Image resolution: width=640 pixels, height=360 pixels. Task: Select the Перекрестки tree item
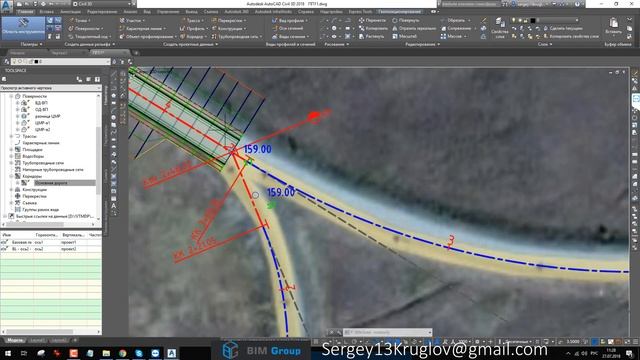tap(34, 196)
